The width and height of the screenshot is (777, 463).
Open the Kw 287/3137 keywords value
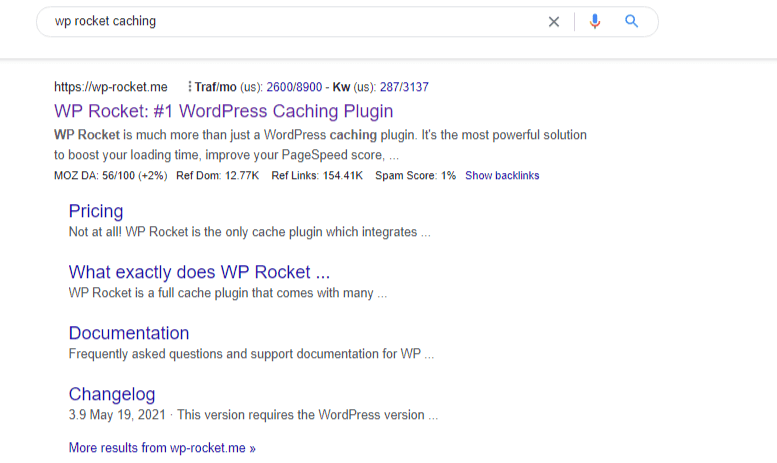[x=404, y=87]
